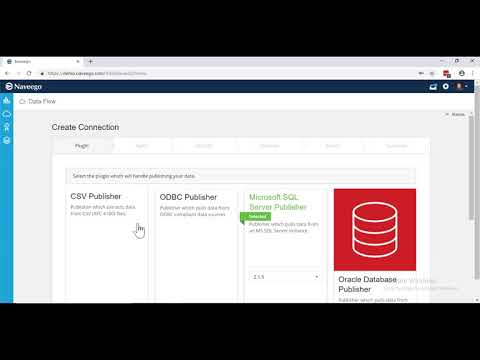
Task: Click the browser address bar URL
Action: tap(97, 73)
